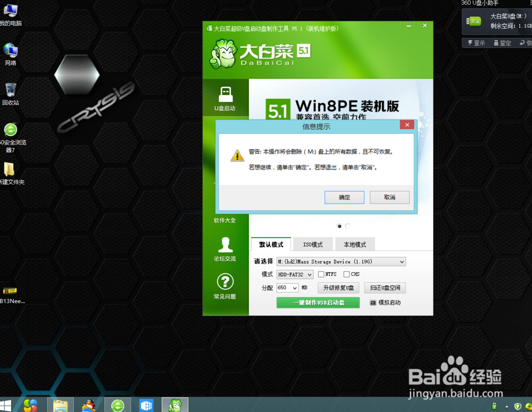
Task: Minimize the 大白菜 tool window
Action: 409,26
